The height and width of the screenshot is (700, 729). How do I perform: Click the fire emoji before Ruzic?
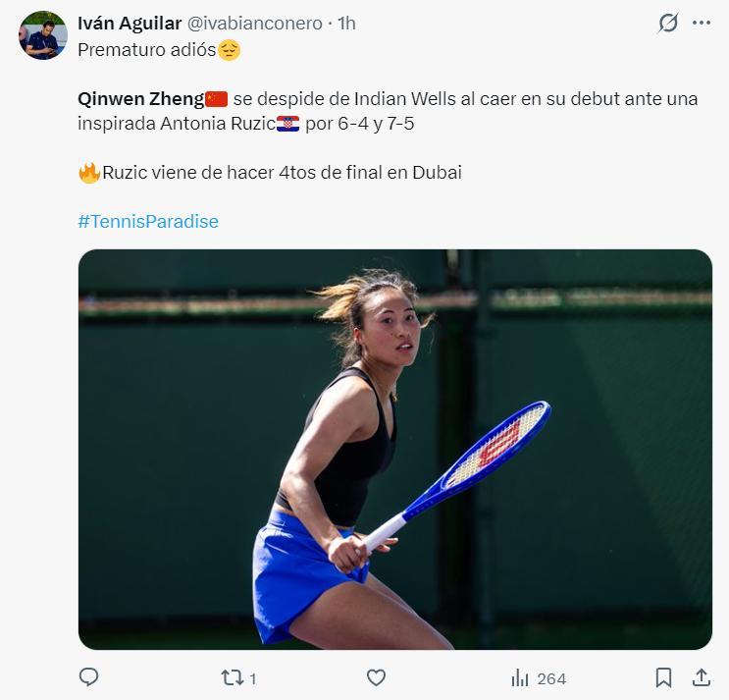click(88, 173)
